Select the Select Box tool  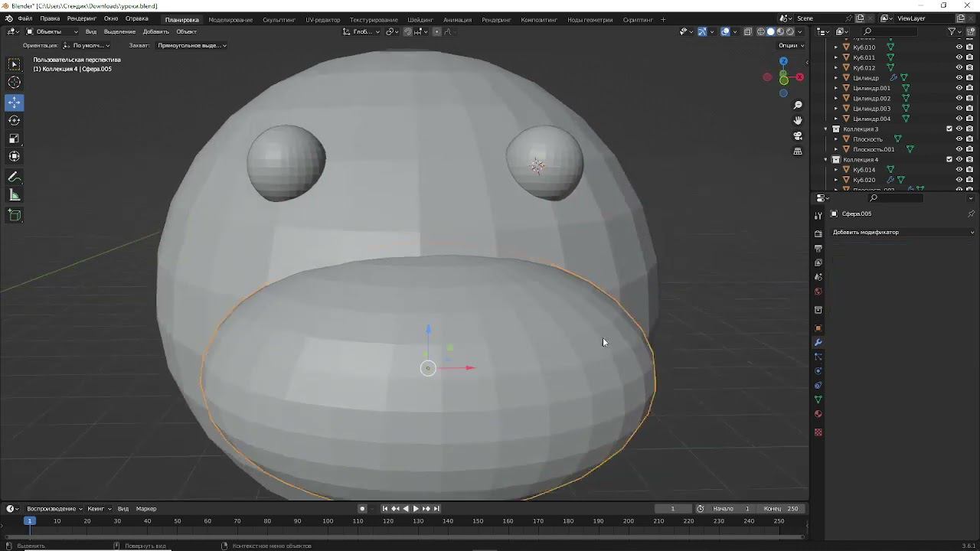coord(15,64)
